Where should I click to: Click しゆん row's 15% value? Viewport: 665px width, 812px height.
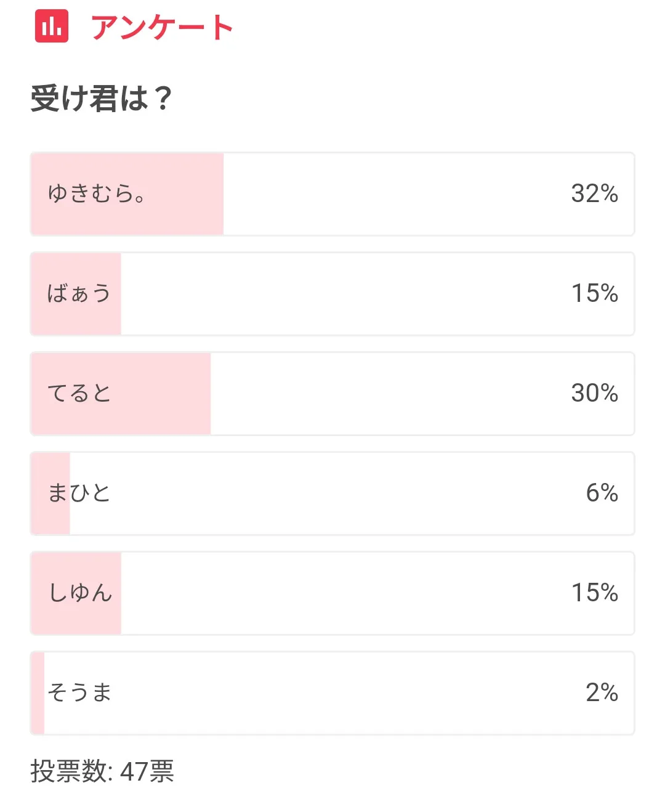pos(594,593)
